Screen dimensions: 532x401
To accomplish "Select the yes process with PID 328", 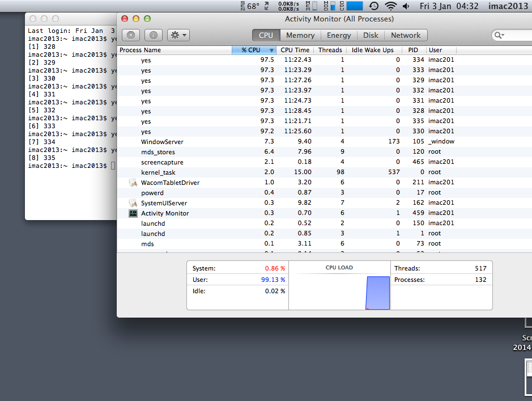I will 325,111.
